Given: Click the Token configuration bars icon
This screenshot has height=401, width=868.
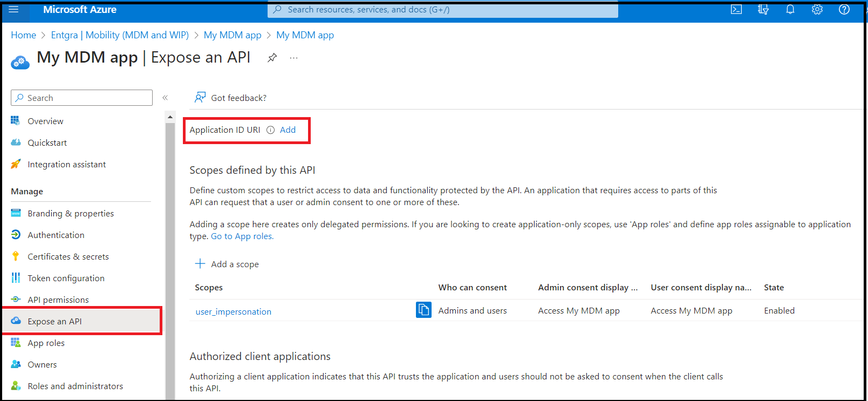Looking at the screenshot, I should point(16,278).
